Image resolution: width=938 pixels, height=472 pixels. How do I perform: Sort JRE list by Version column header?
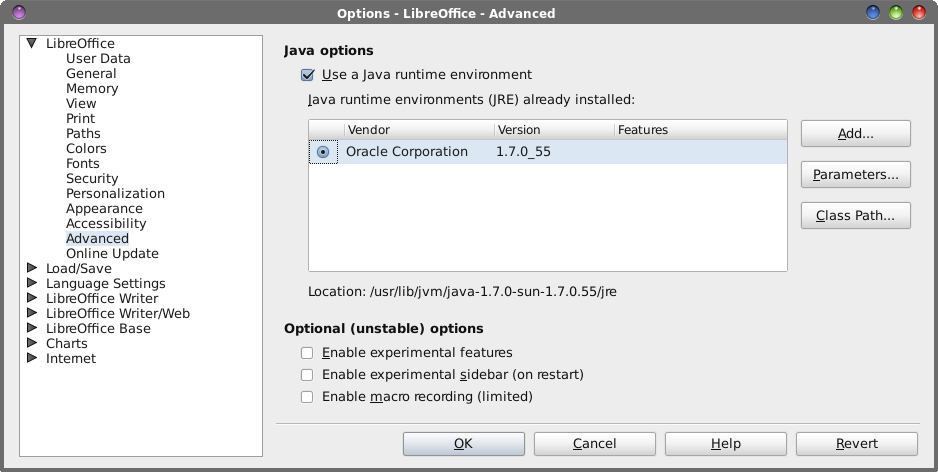pos(554,130)
